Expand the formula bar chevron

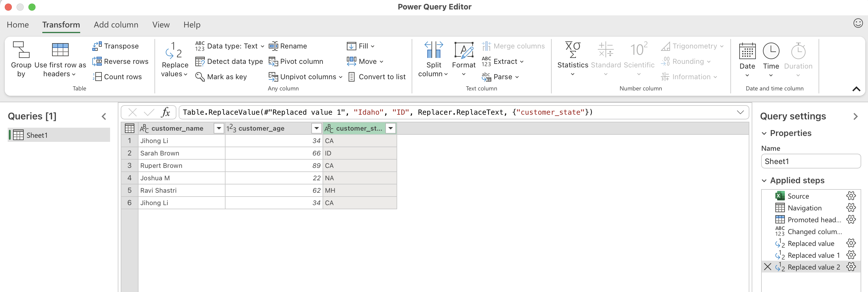(x=740, y=112)
